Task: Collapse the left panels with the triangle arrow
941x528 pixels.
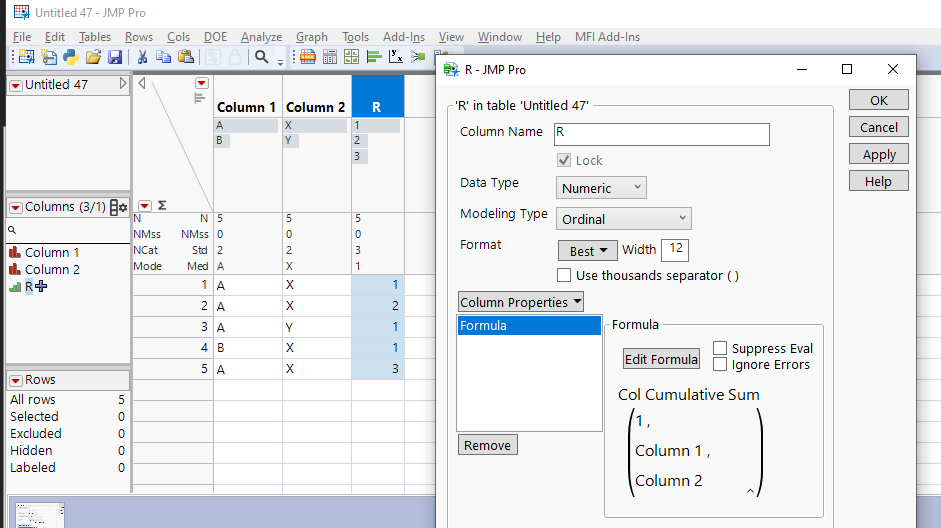Action: click(x=142, y=83)
